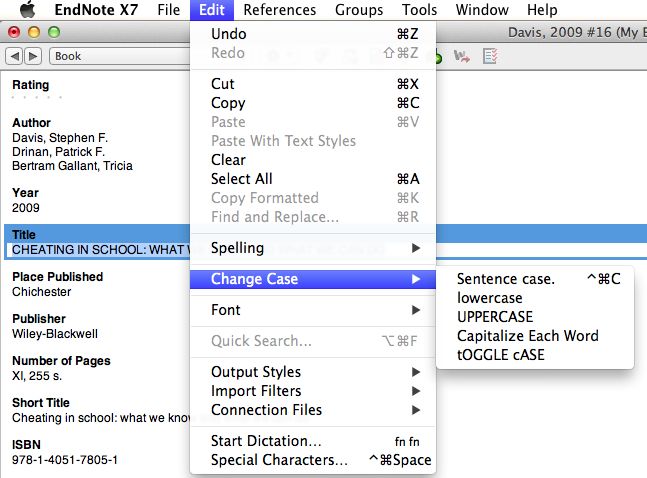Choose Cut from the Edit menu
Viewport: 647px width, 478px height.
click(x=313, y=84)
